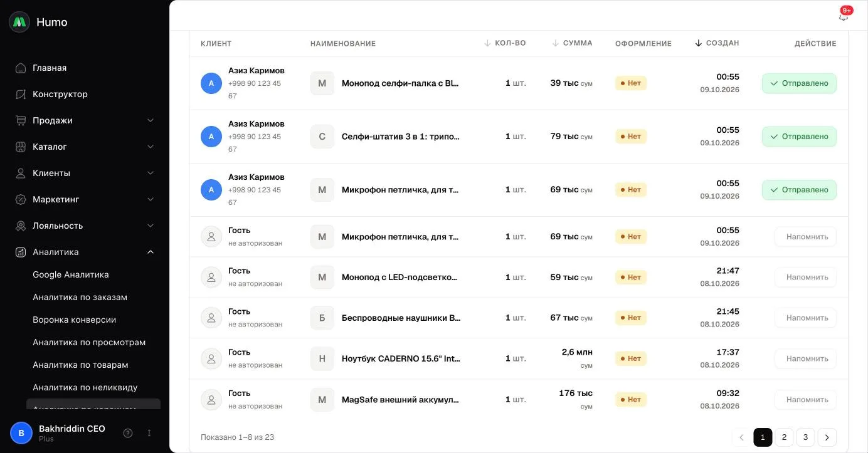Viewport: 868px width, 453px height.
Task: Click the blue Bakhriddin CEO avatar
Action: pyautogui.click(x=21, y=433)
